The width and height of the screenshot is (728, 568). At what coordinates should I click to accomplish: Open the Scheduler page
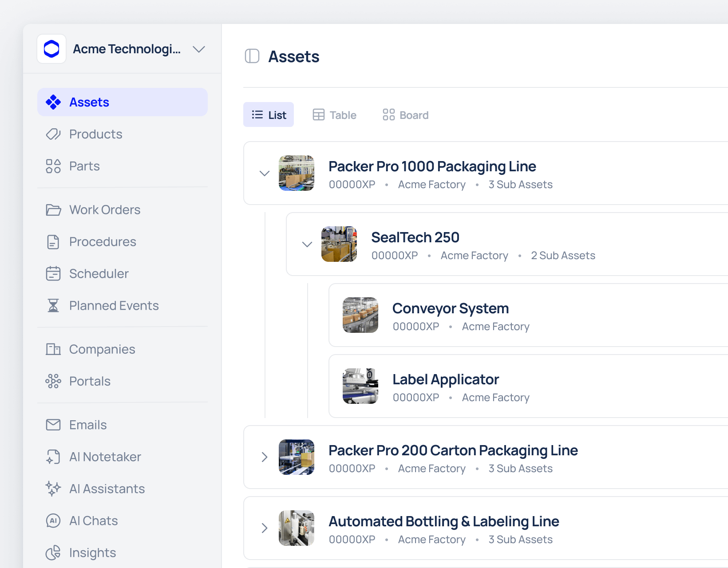123,273
